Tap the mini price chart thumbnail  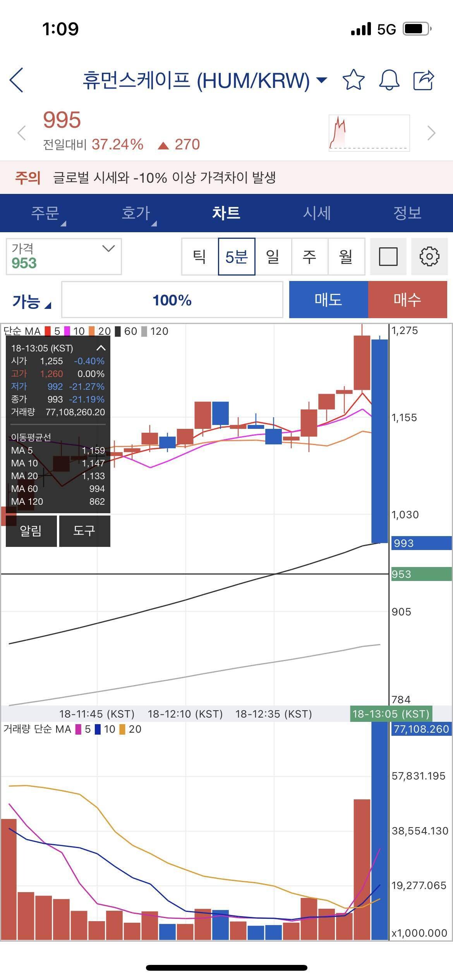[369, 133]
